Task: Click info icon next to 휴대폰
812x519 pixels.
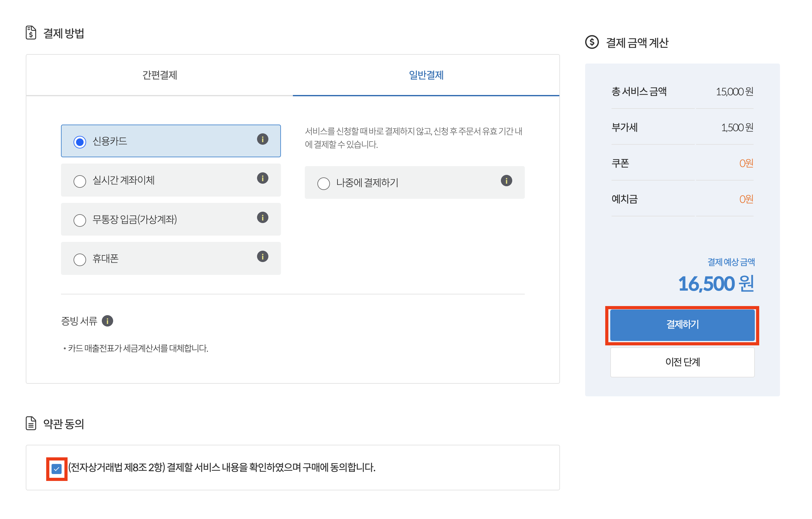Action: click(262, 256)
